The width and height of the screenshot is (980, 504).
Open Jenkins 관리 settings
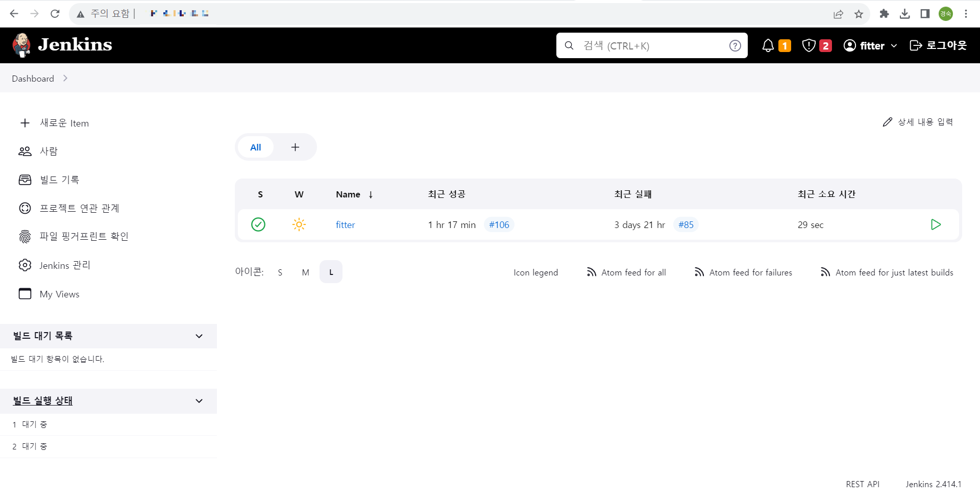pyautogui.click(x=55, y=265)
